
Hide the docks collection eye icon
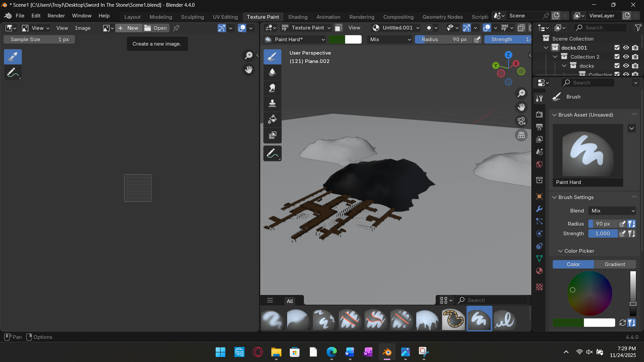pos(626,66)
